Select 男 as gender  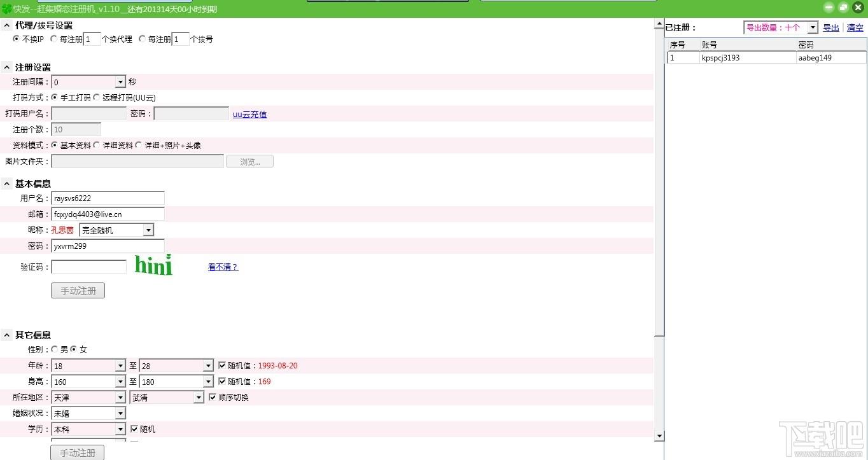tap(54, 349)
